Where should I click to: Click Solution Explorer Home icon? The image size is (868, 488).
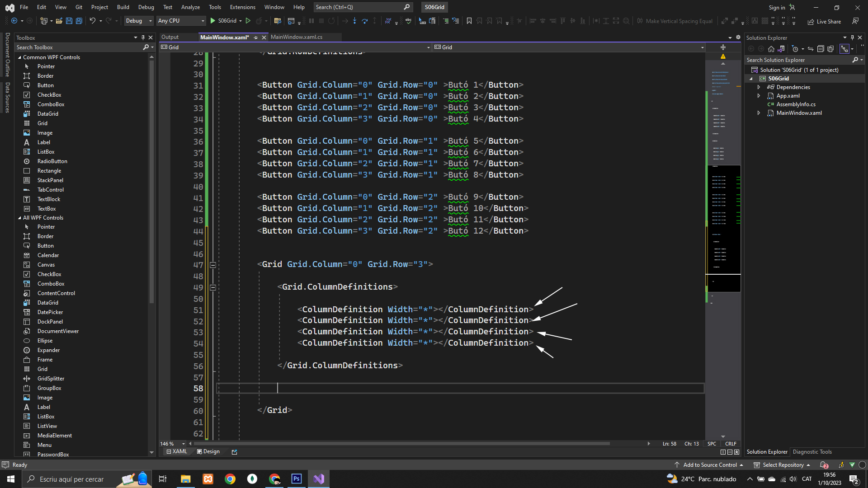pos(771,49)
